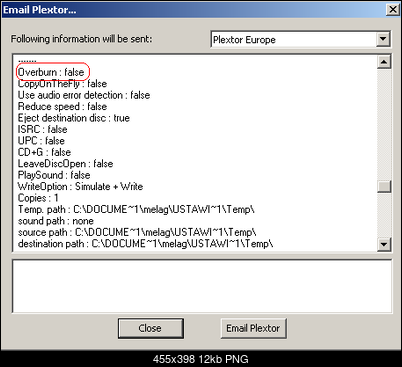Select the line 'CopyOnTheFly : false'
Image resolution: width=402 pixels, height=367 pixels.
point(62,84)
